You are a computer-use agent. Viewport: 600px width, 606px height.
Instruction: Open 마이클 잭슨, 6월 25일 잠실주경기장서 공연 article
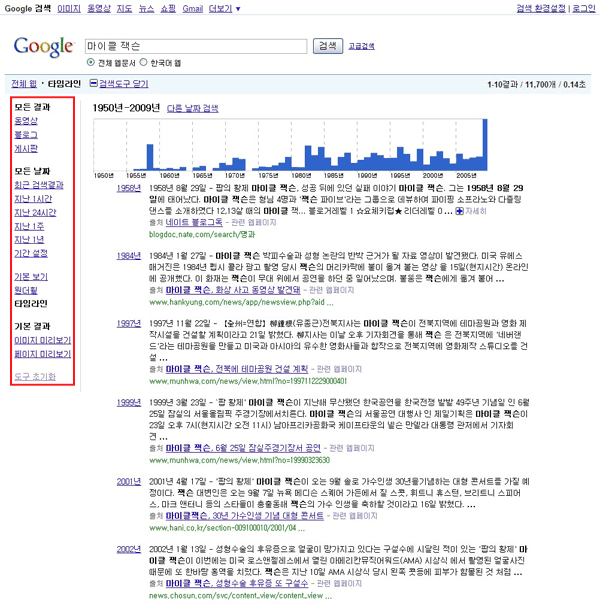tap(243, 448)
